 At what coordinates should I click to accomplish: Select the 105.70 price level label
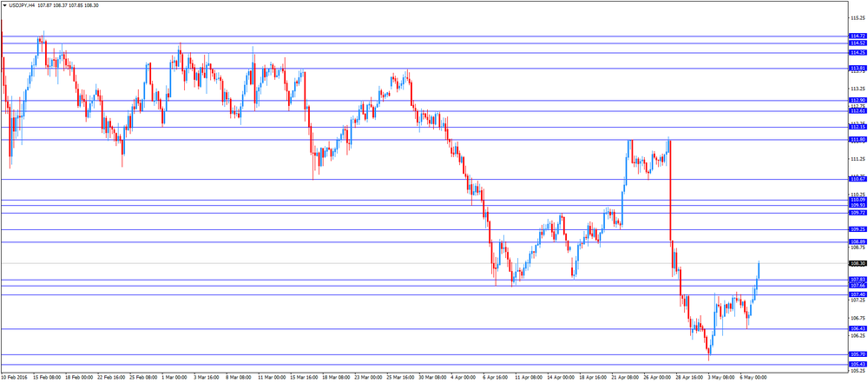[858, 354]
